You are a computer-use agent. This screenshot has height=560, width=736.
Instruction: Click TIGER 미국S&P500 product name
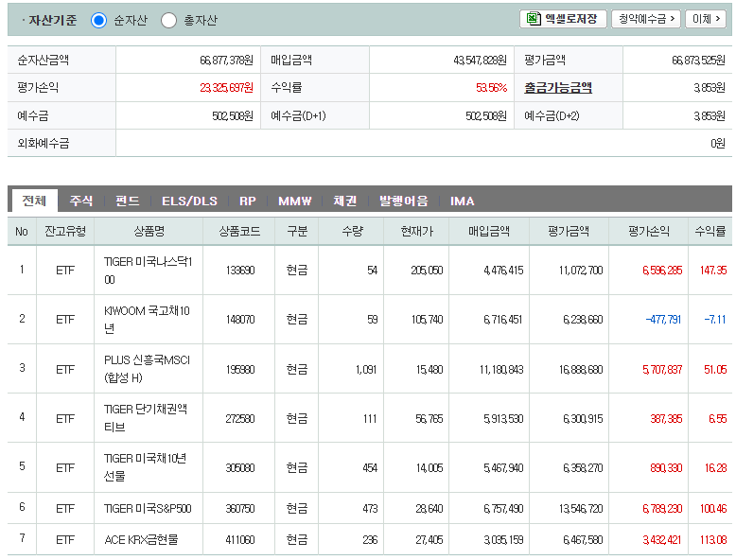pos(148,508)
